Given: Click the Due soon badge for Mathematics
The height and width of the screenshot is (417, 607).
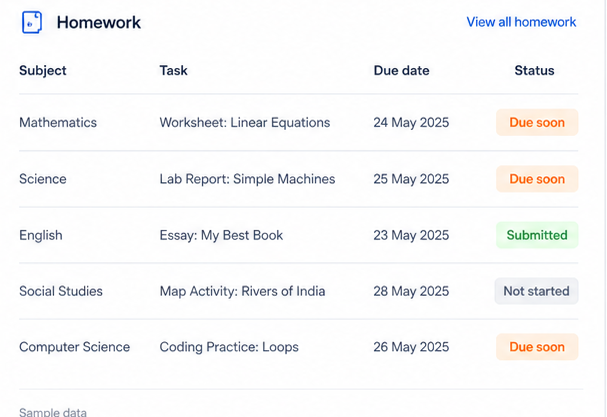Looking at the screenshot, I should [537, 122].
